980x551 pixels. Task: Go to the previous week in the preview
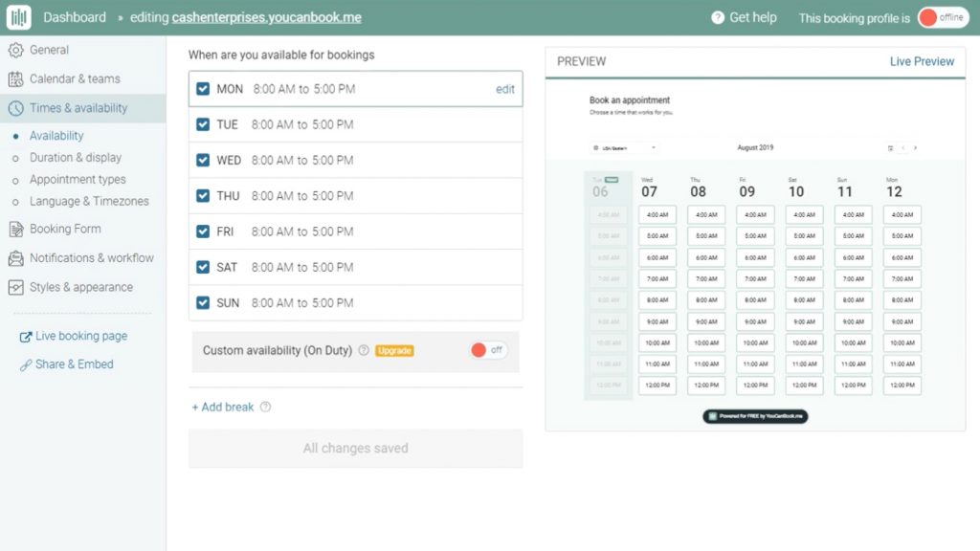point(902,148)
